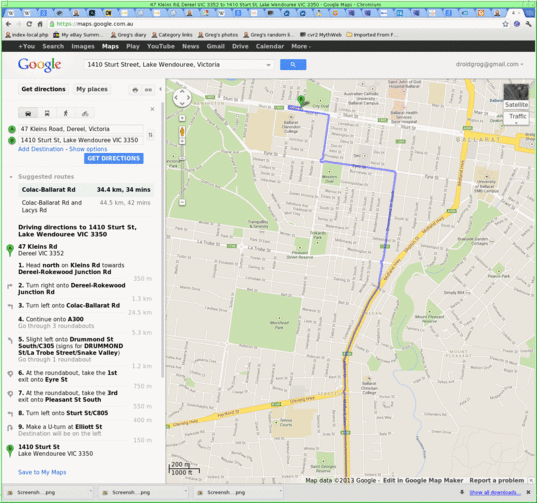Viewport: 537px width, 503px height.
Task: Open the My places tab
Action: [92, 89]
